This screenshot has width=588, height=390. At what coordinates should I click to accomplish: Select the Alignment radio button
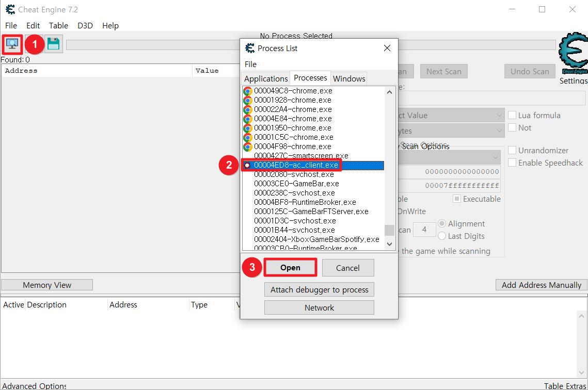pyautogui.click(x=442, y=223)
